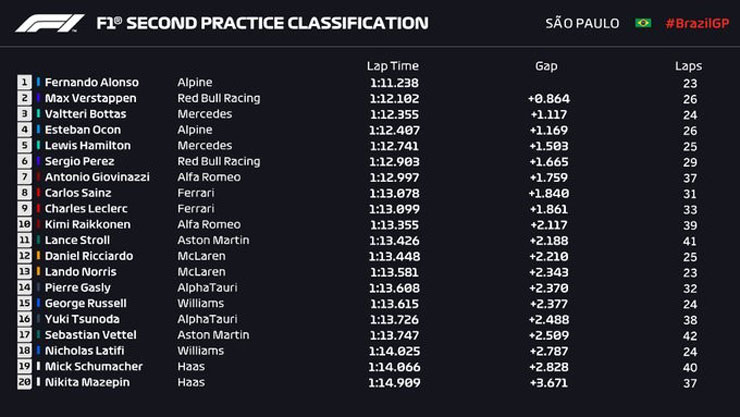The image size is (740, 417).
Task: Click the SÃO PAULO location label
Action: (x=583, y=23)
